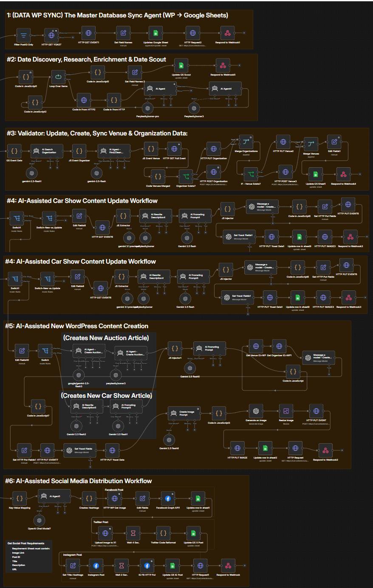373x588 pixels.
Task: Open the HTTP POST Venue3 node
Action: tap(285, 172)
